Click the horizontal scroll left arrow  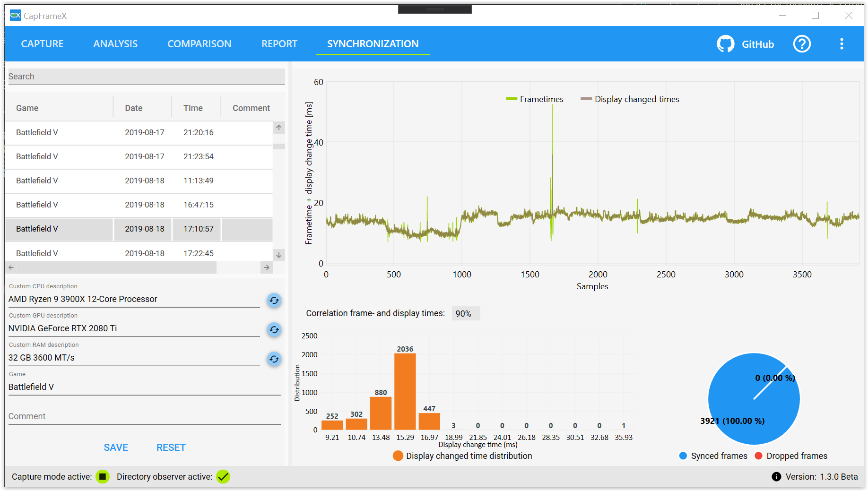[11, 267]
